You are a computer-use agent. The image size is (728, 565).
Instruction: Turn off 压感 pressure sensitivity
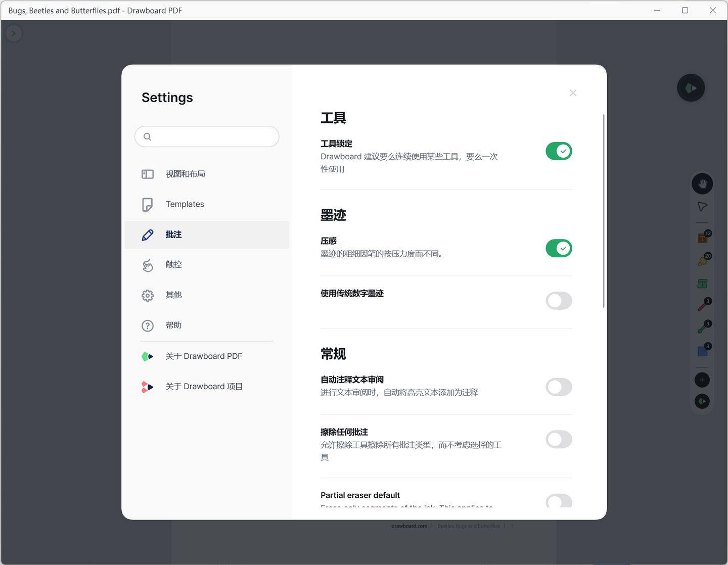pyautogui.click(x=558, y=248)
